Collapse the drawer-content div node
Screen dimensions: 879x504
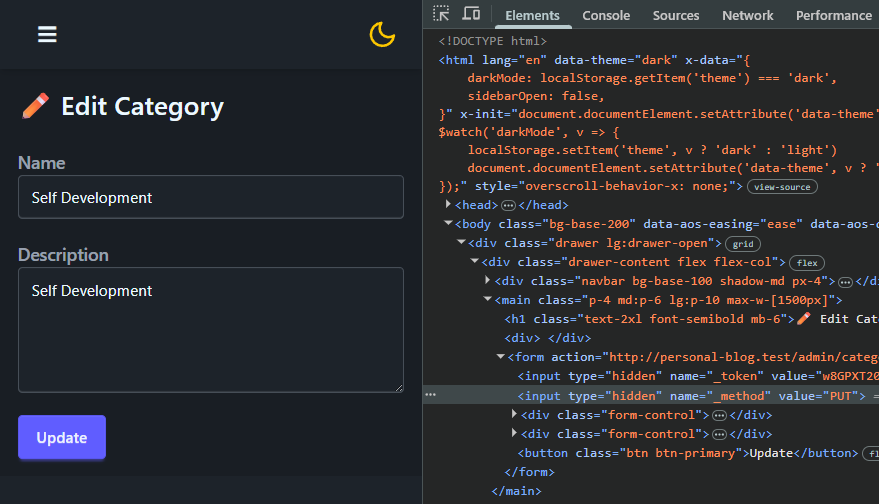pos(474,261)
